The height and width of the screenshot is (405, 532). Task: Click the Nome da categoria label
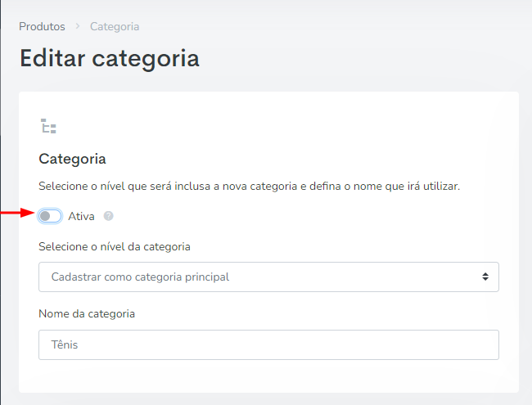point(87,313)
